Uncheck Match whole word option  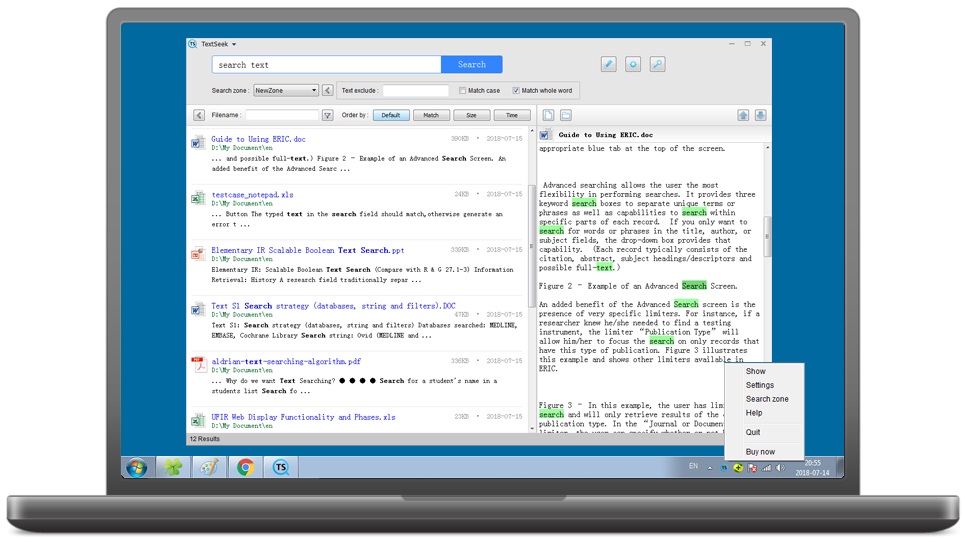click(x=517, y=91)
